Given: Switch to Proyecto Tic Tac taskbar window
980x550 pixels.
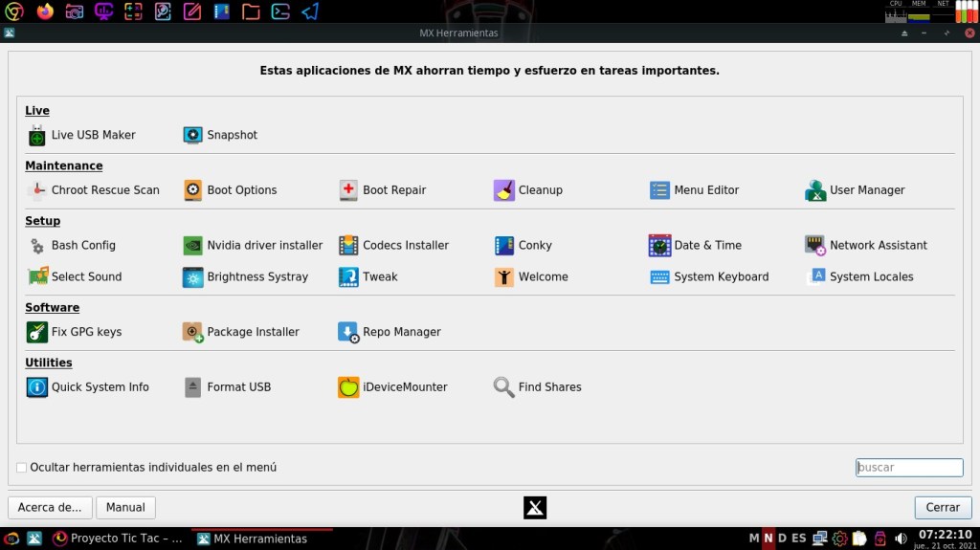Looking at the screenshot, I should point(117,539).
